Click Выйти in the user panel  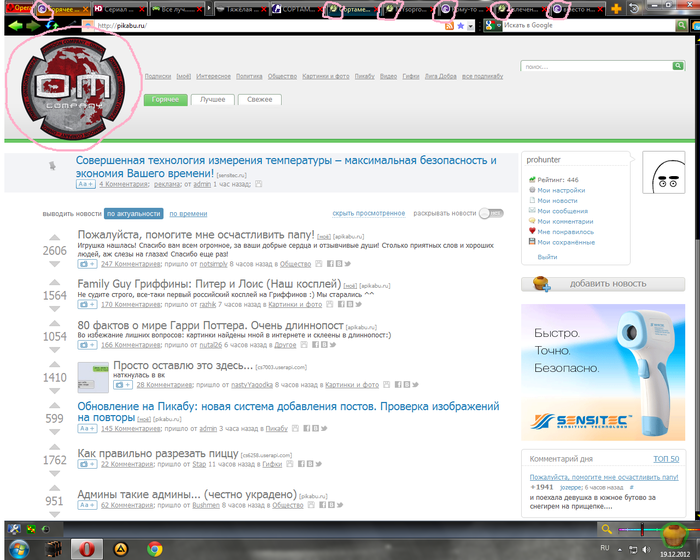547,257
